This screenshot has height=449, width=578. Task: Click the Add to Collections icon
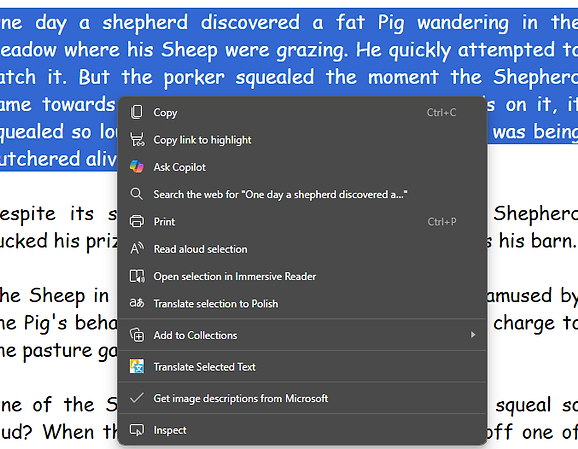[x=137, y=335]
